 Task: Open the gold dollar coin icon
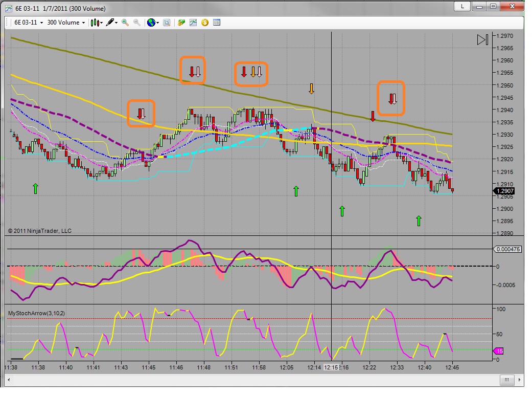[204, 23]
